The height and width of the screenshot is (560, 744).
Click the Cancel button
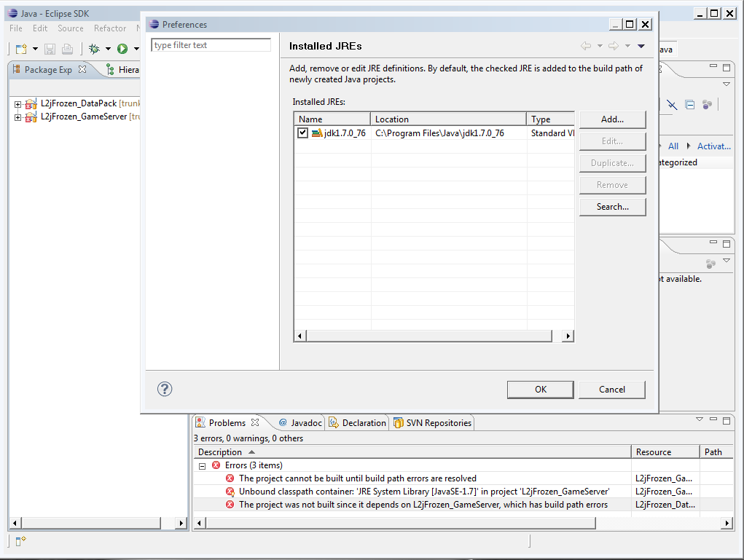point(612,390)
